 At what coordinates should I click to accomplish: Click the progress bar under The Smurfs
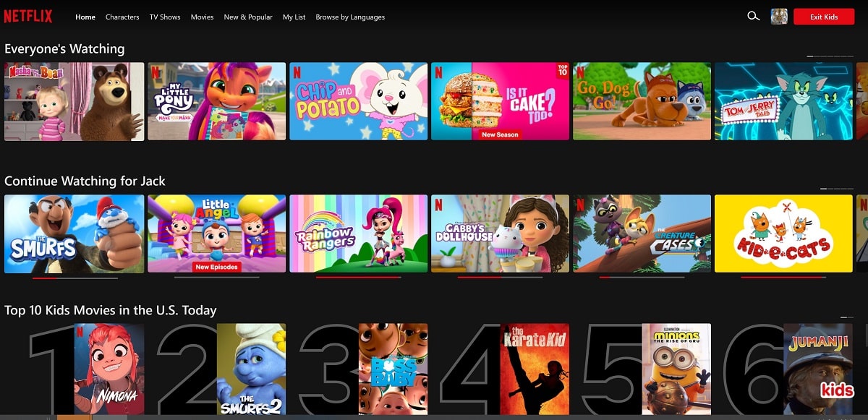tap(75, 278)
